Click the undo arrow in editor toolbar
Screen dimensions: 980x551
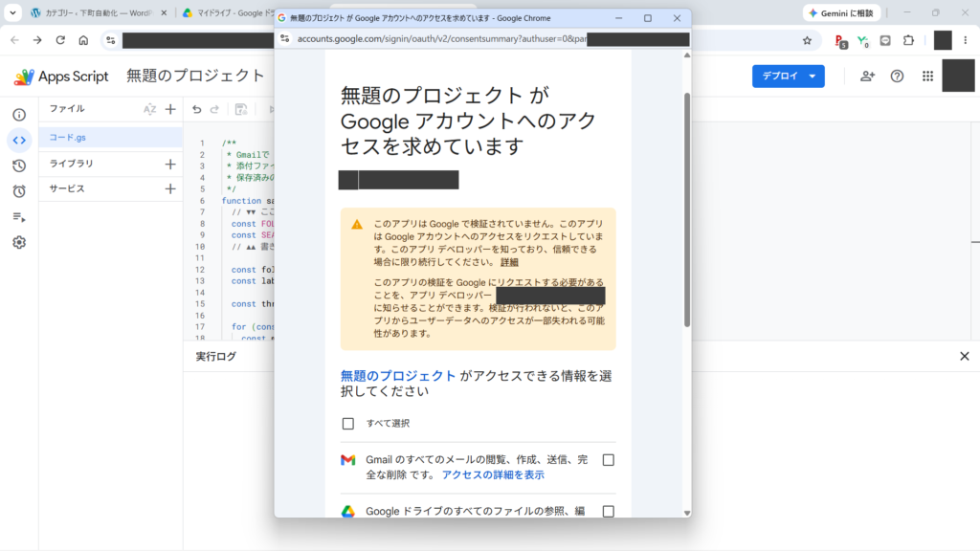click(x=197, y=109)
